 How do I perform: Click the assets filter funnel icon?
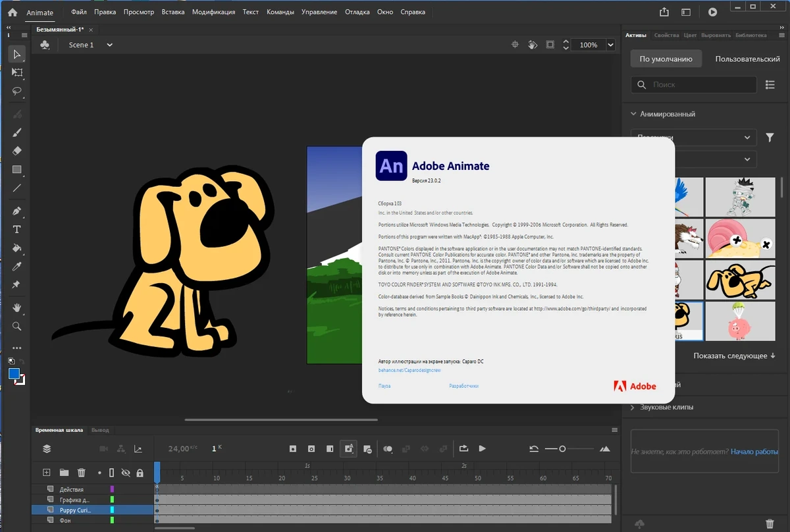[x=770, y=138]
